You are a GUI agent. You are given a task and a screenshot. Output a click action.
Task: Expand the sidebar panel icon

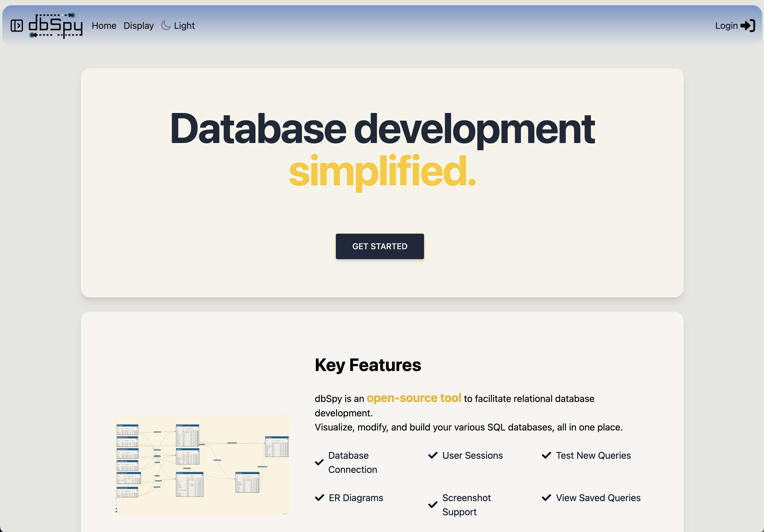(17, 26)
